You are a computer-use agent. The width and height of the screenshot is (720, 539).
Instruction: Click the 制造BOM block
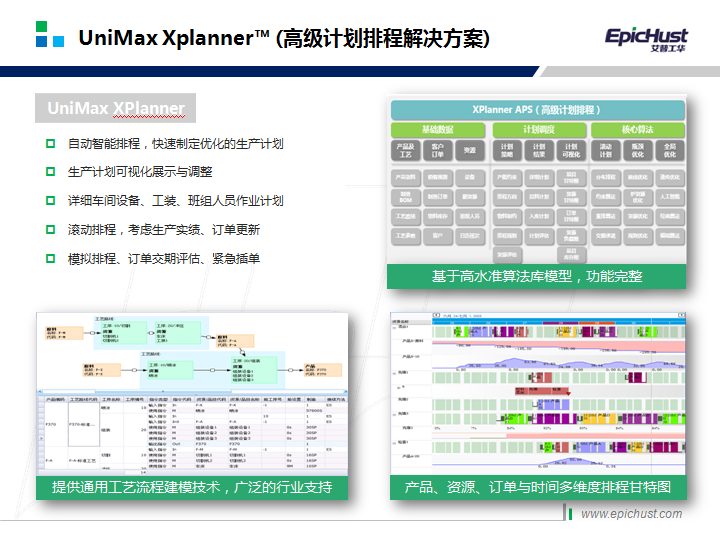tap(405, 197)
